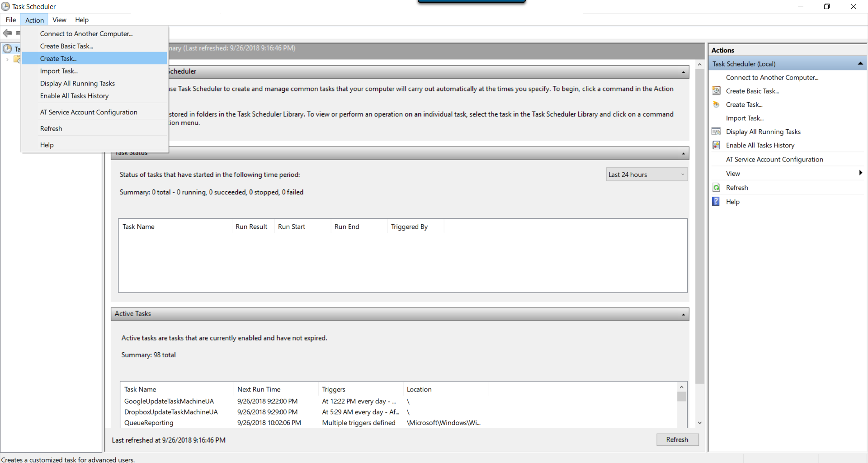Click Help label in the Actions pane
Image resolution: width=868 pixels, height=463 pixels.
pos(733,202)
